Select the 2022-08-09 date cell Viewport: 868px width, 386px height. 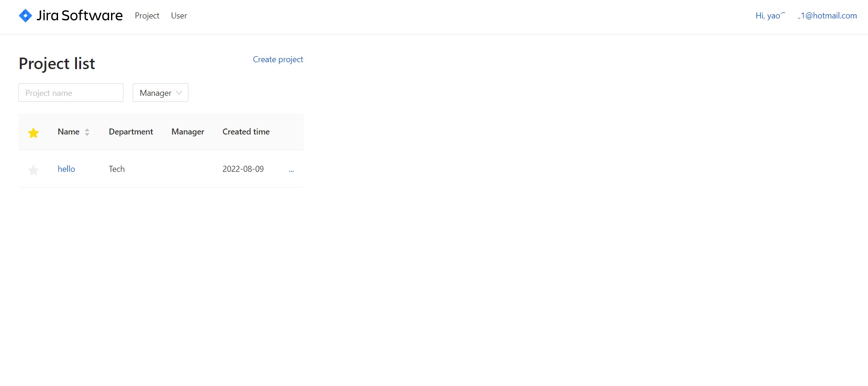click(243, 169)
